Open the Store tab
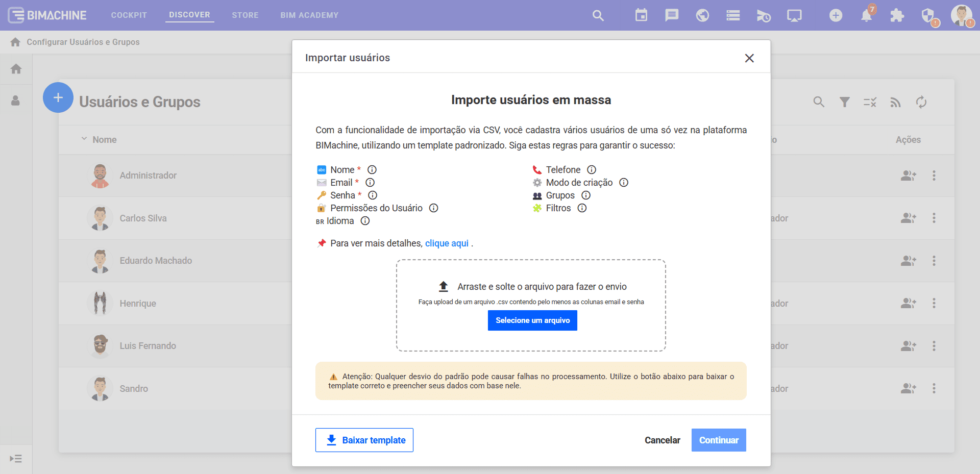 (245, 15)
